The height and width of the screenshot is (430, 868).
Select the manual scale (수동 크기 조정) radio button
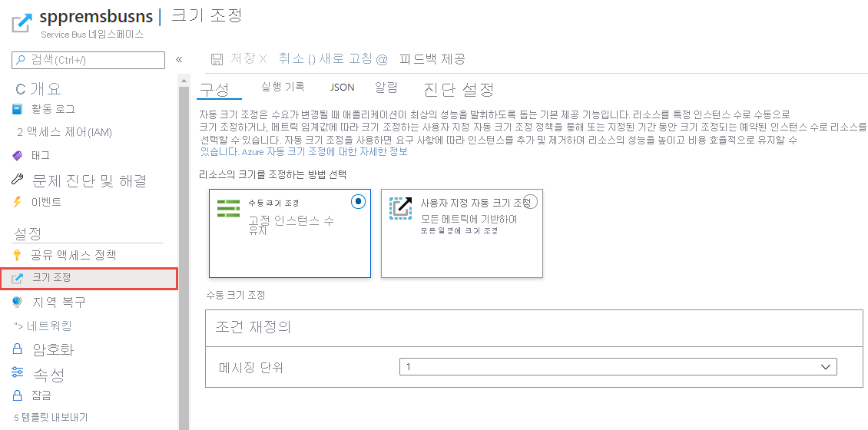click(358, 201)
